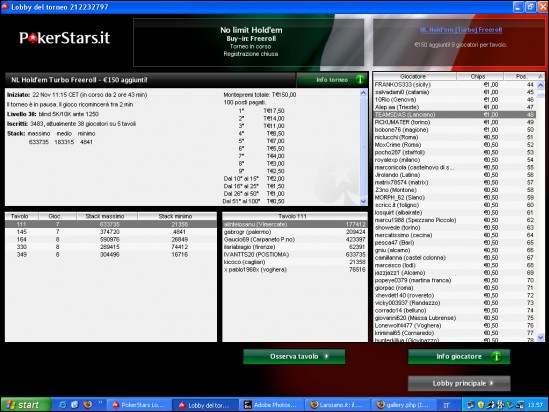
Task: Click the green safely remove hardware tray icon
Action: (x=510, y=405)
